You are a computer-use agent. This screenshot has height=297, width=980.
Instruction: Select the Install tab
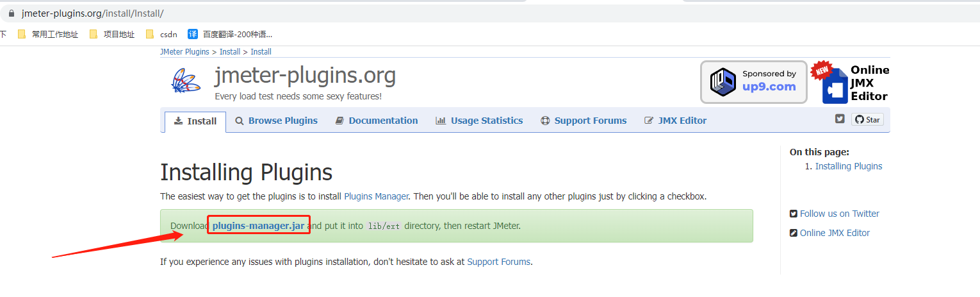click(x=195, y=121)
